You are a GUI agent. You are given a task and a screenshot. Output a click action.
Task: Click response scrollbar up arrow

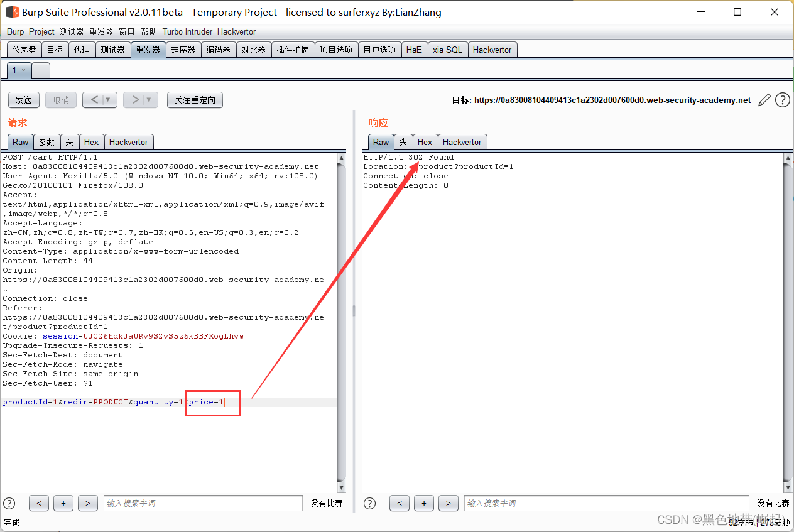point(789,158)
